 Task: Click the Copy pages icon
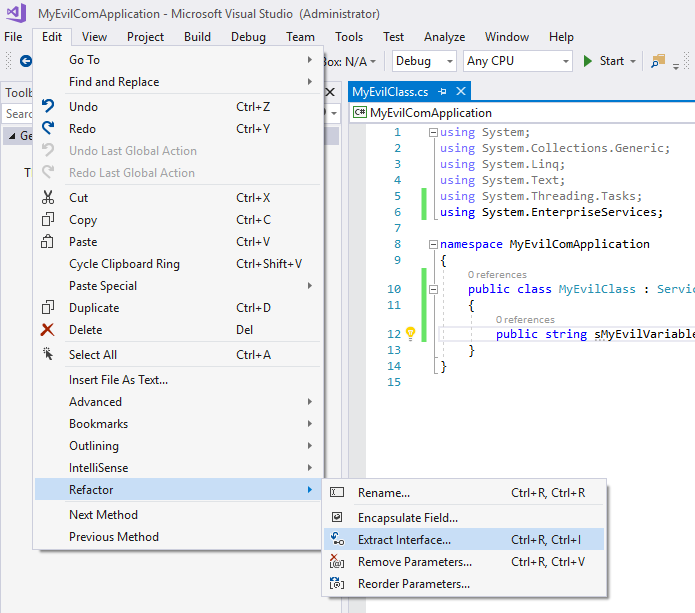click(48, 219)
